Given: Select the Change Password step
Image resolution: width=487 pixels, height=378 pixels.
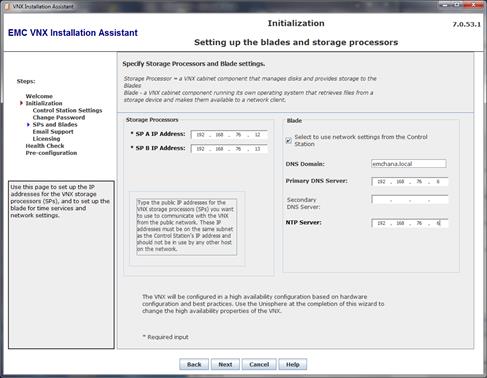Looking at the screenshot, I should pos(59,117).
